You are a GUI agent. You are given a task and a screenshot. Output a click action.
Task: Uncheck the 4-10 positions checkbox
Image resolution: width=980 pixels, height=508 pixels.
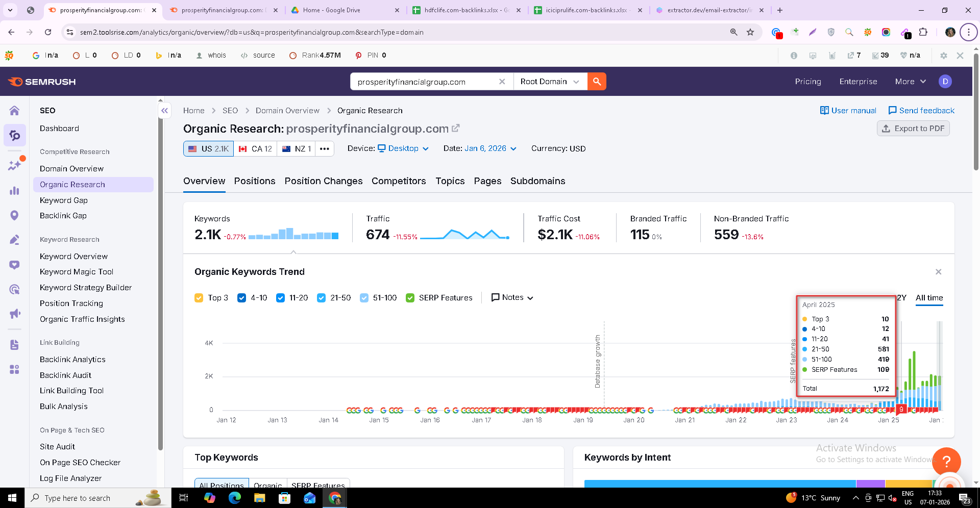(241, 298)
